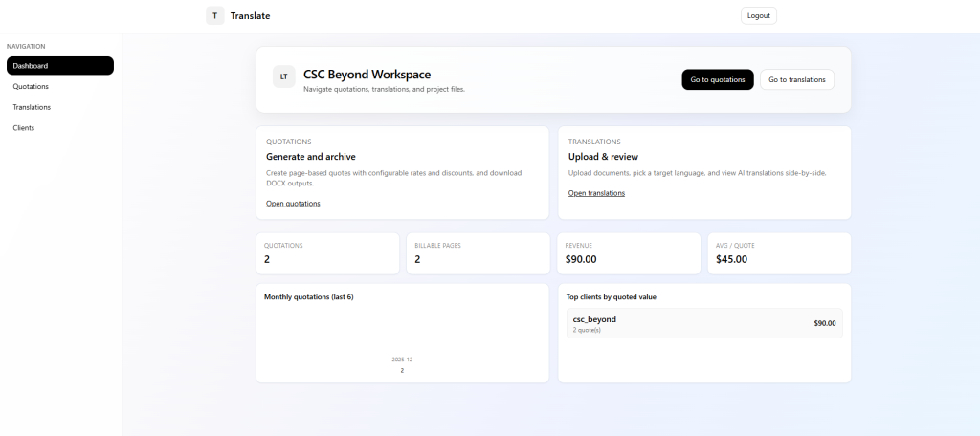980x436 pixels.
Task: Follow the Open quotations link
Action: 293,204
